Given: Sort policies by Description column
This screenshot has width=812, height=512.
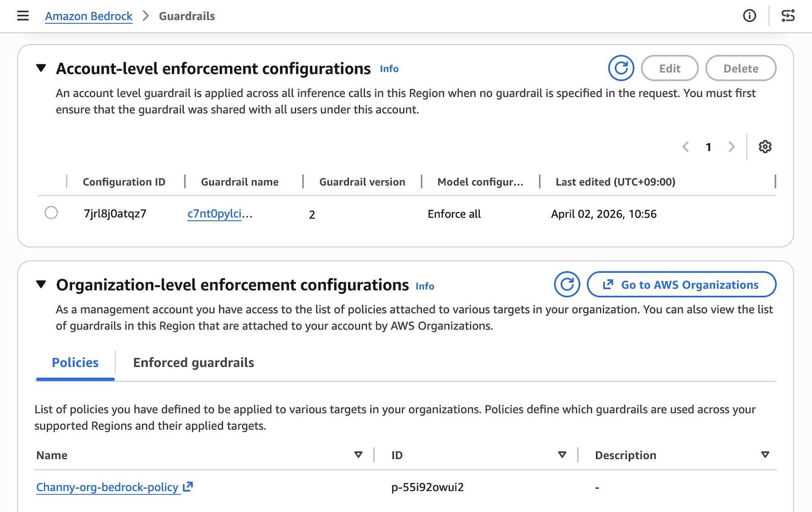Looking at the screenshot, I should (x=765, y=455).
